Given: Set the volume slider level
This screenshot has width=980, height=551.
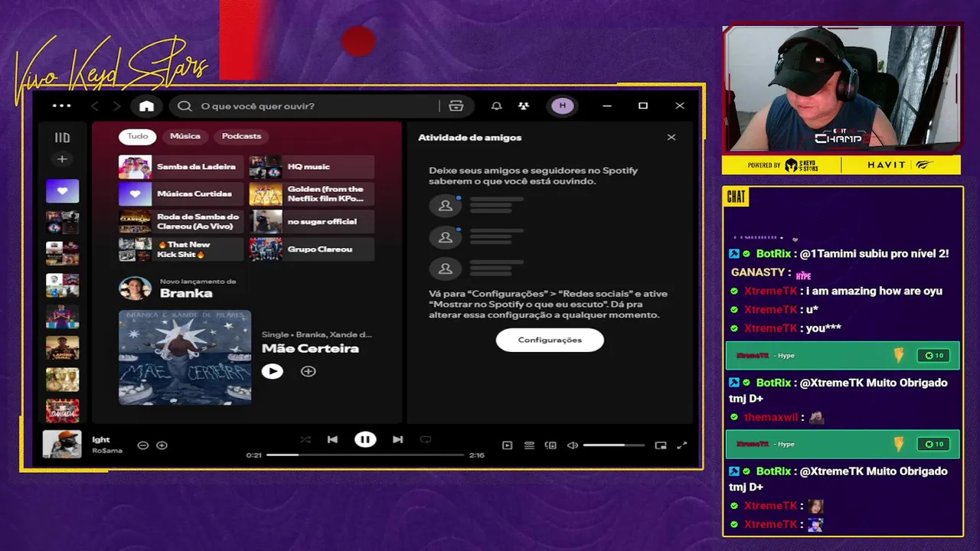Looking at the screenshot, I should (614, 445).
